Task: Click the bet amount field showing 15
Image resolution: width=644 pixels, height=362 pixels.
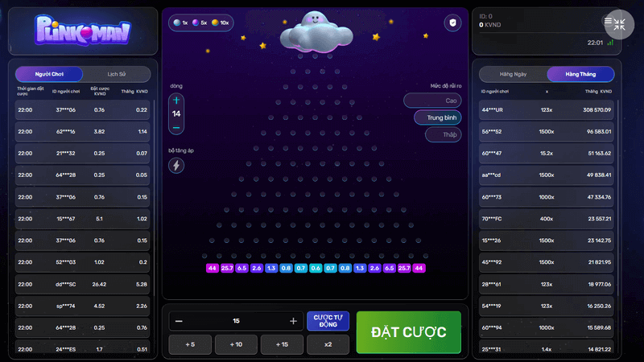Action: point(236,321)
